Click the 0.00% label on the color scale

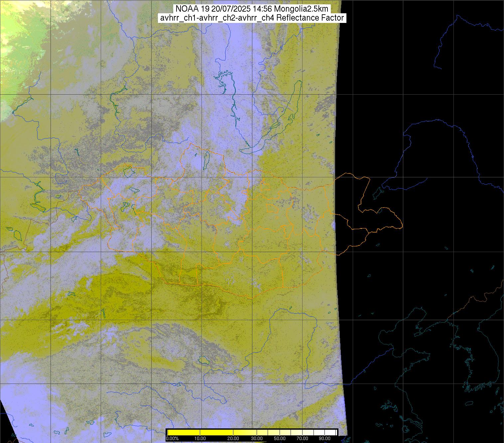pyautogui.click(x=173, y=438)
